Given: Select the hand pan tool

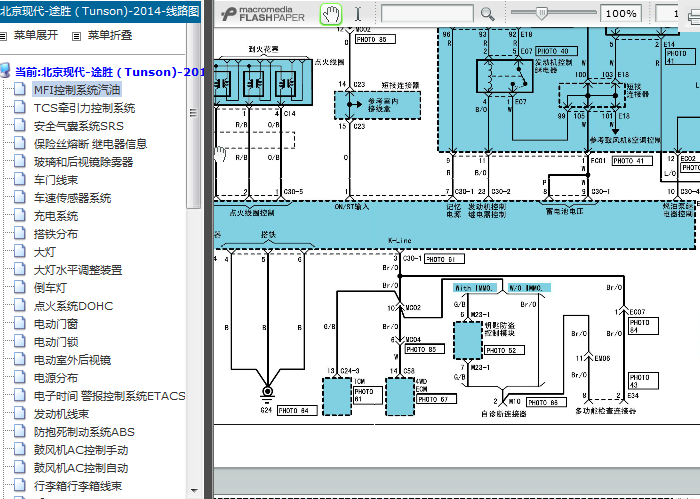Looking at the screenshot, I should (331, 14).
